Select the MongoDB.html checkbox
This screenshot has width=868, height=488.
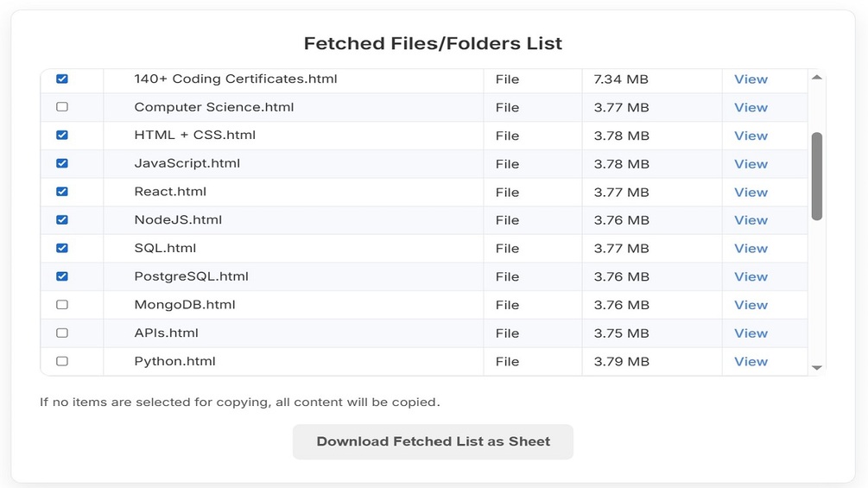(x=62, y=305)
